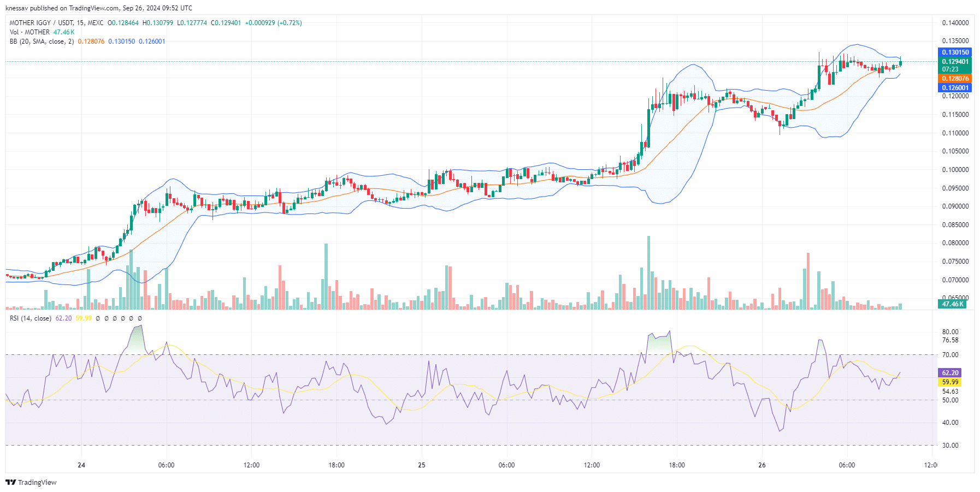Click date label 26 on time axis
Viewport: 980px width, 492px height.
(x=762, y=465)
